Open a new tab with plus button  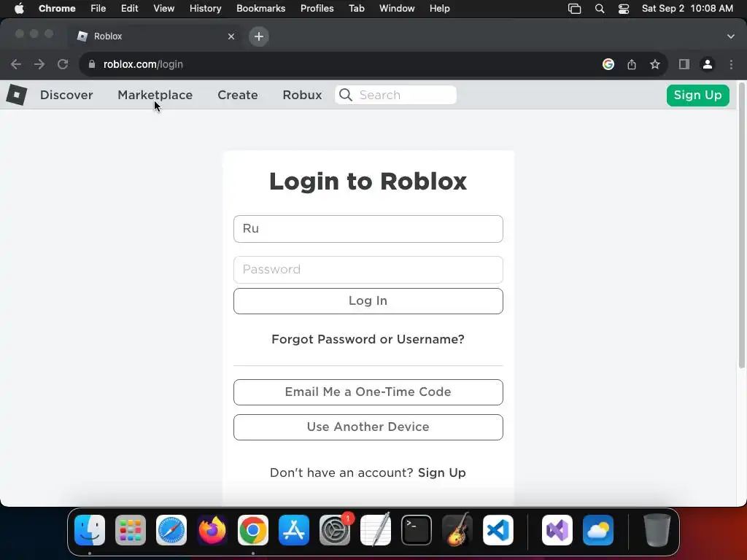coord(259,36)
